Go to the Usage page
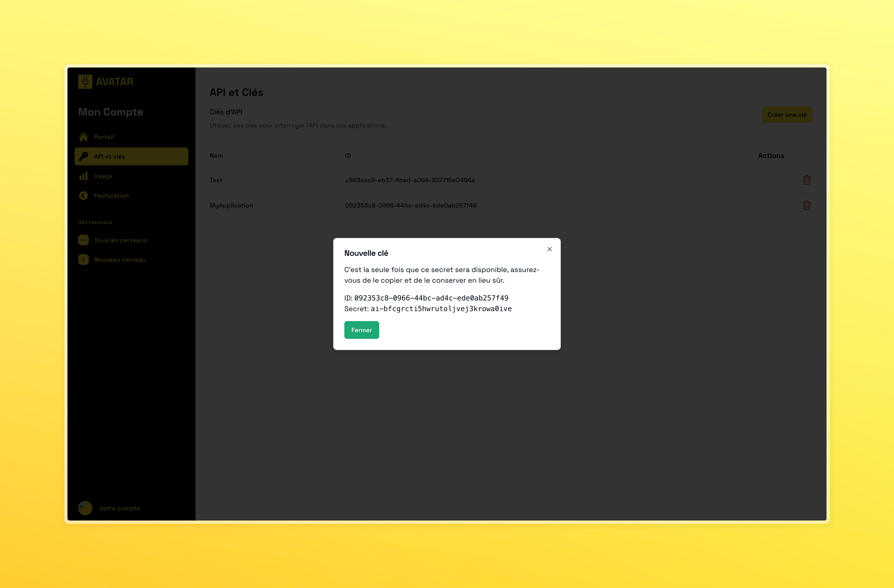Screen dimensions: 894x588 click(103, 176)
